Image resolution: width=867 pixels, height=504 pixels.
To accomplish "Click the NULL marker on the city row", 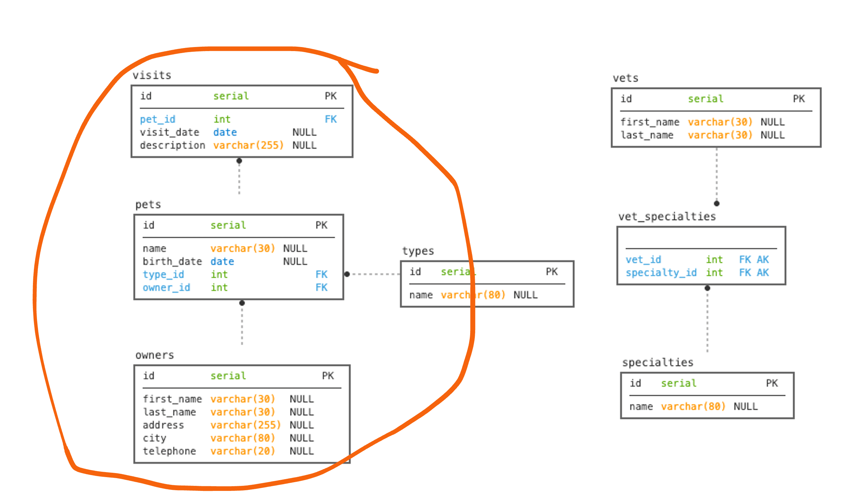I will [302, 438].
